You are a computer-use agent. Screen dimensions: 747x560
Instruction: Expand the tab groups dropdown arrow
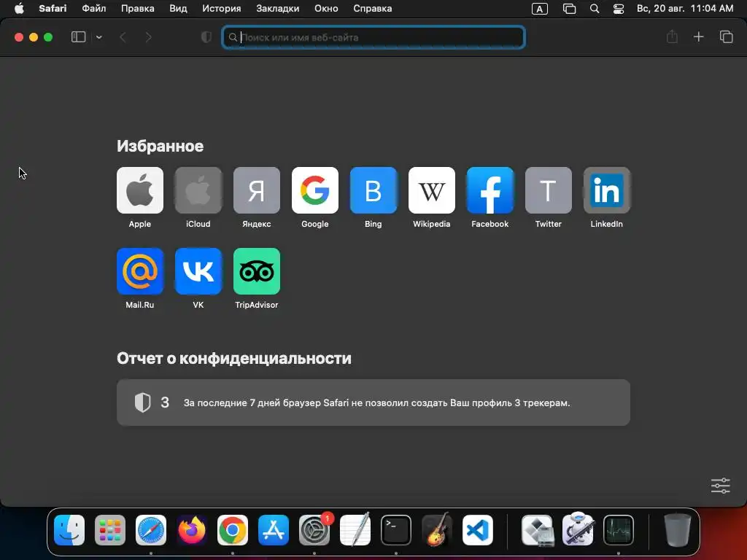pos(98,37)
